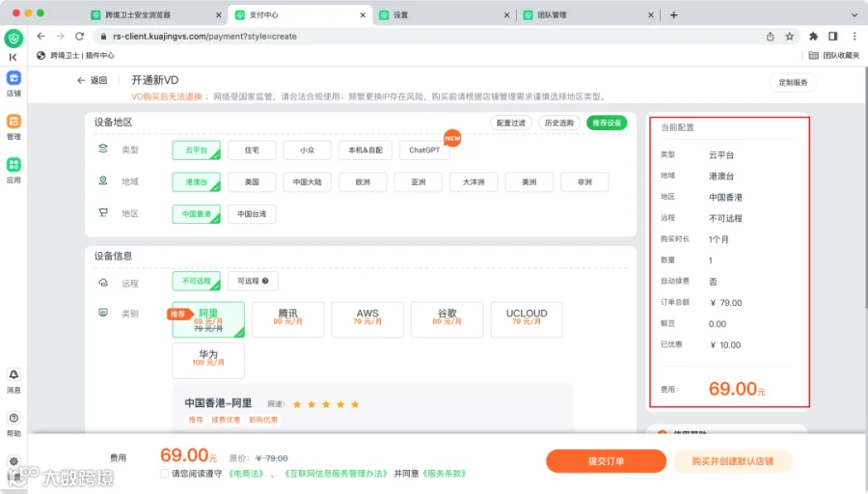Viewport: 868px width, 494px height.
Task: Select the UCLOUD provider card
Action: tap(527, 319)
